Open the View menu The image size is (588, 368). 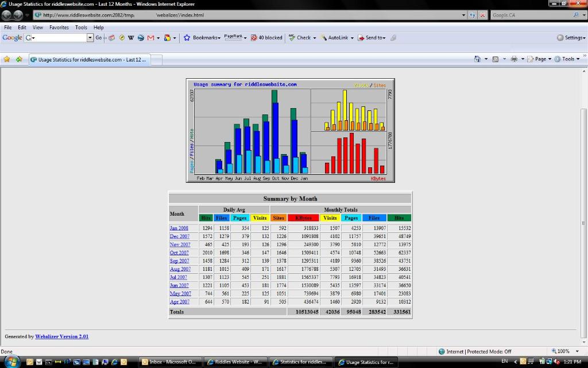coord(37,28)
